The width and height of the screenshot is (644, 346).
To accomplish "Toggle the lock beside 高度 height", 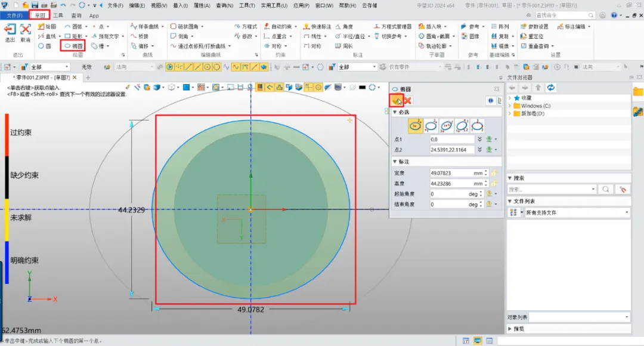I will (494, 183).
